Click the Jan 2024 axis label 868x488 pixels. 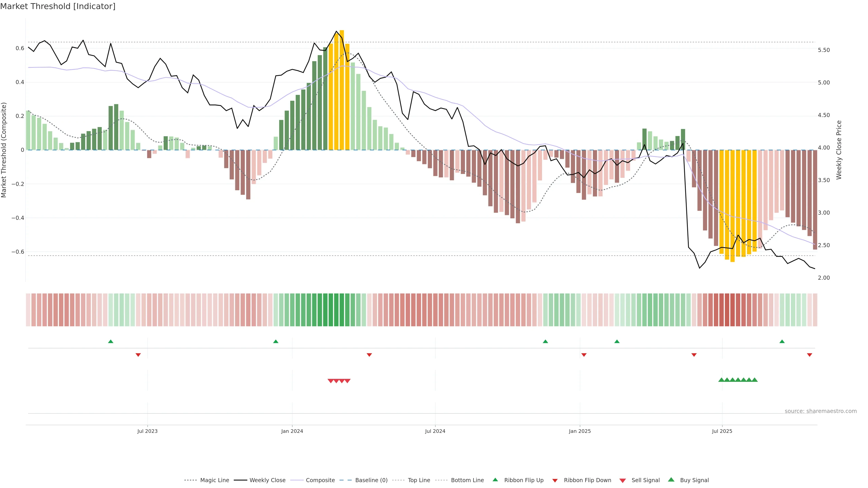(x=292, y=431)
